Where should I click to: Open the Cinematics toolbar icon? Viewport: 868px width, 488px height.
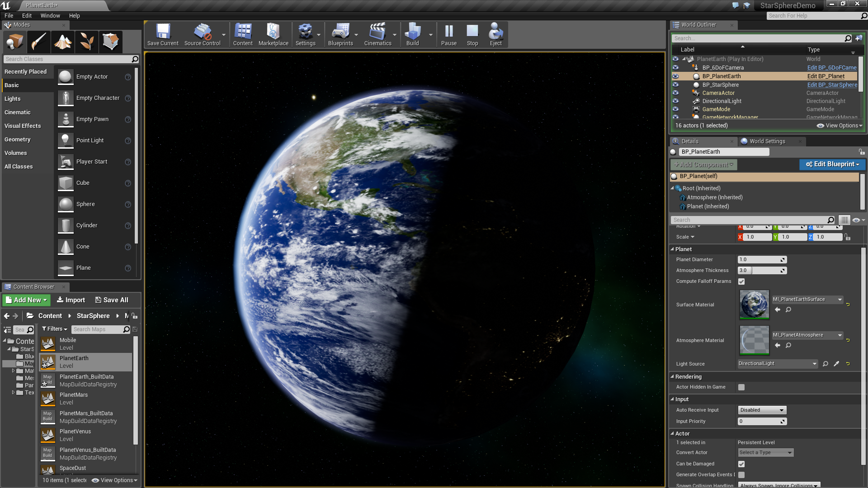[x=377, y=35]
